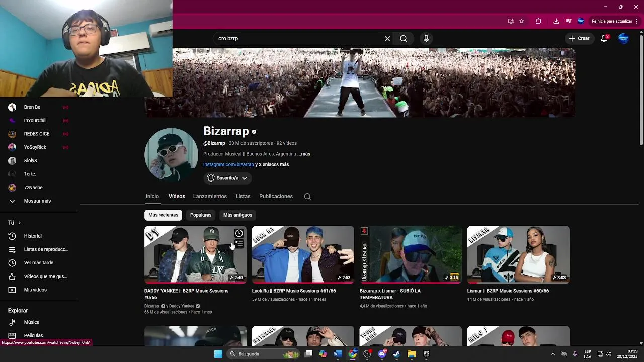Open instagram.com/bizarrap link
644x362 pixels.
228,164
